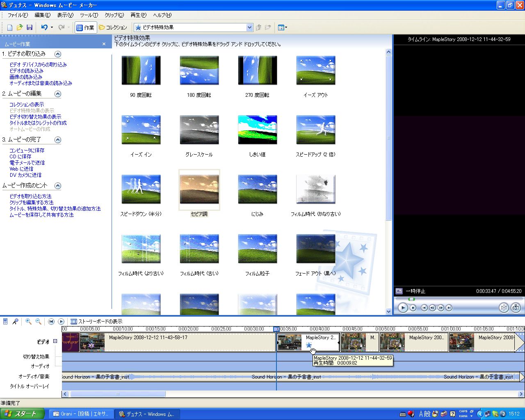The height and width of the screenshot is (420, 525).
Task: Zoom in on the timeline
Action: coord(28,322)
